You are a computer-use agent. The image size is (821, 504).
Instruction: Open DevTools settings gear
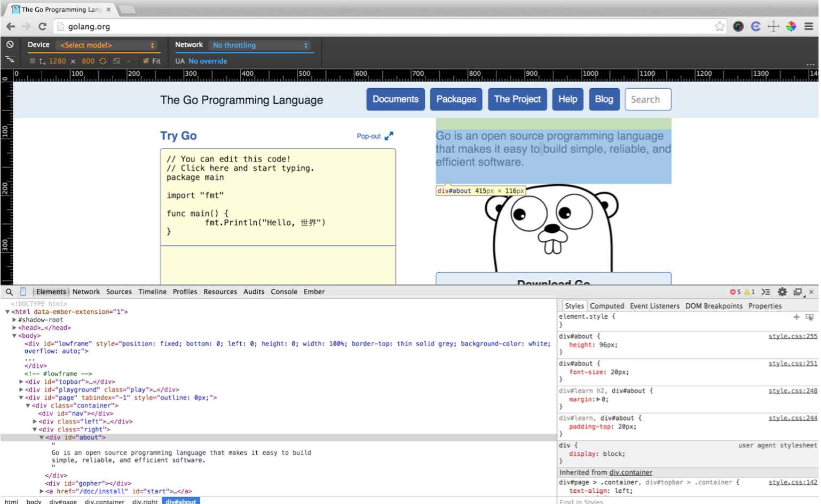click(x=782, y=292)
